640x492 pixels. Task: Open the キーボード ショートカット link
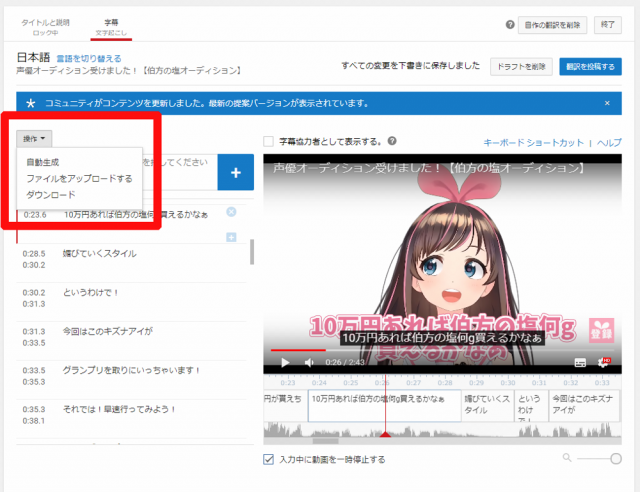tap(533, 142)
